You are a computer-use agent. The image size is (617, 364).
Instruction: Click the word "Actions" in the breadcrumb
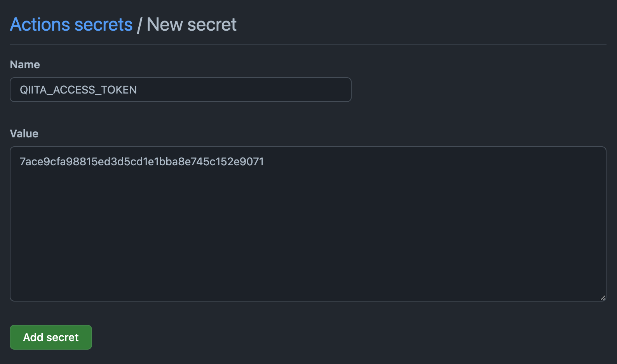40,25
